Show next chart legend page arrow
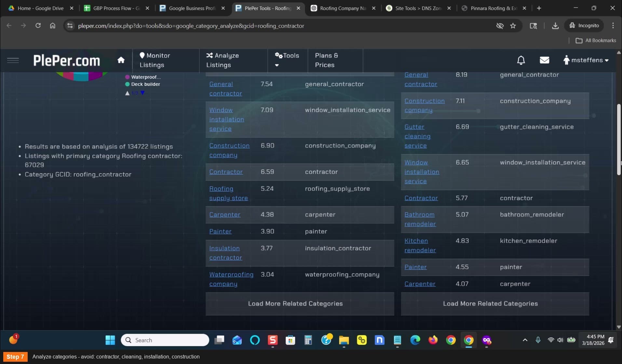The image size is (622, 364). coord(142,93)
